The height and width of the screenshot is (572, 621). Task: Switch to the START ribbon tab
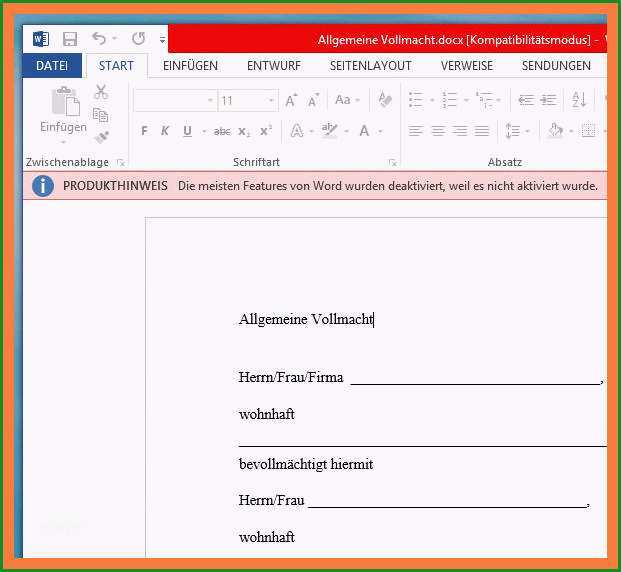point(116,65)
